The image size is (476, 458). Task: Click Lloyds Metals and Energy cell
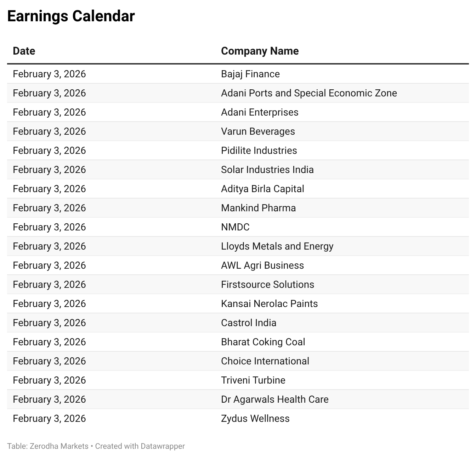(x=277, y=246)
